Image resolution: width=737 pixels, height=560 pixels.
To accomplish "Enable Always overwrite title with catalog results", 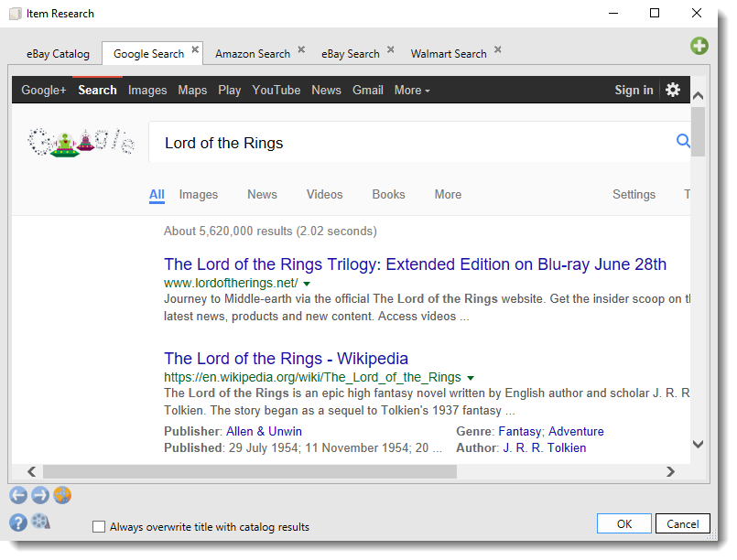I will tap(99, 527).
